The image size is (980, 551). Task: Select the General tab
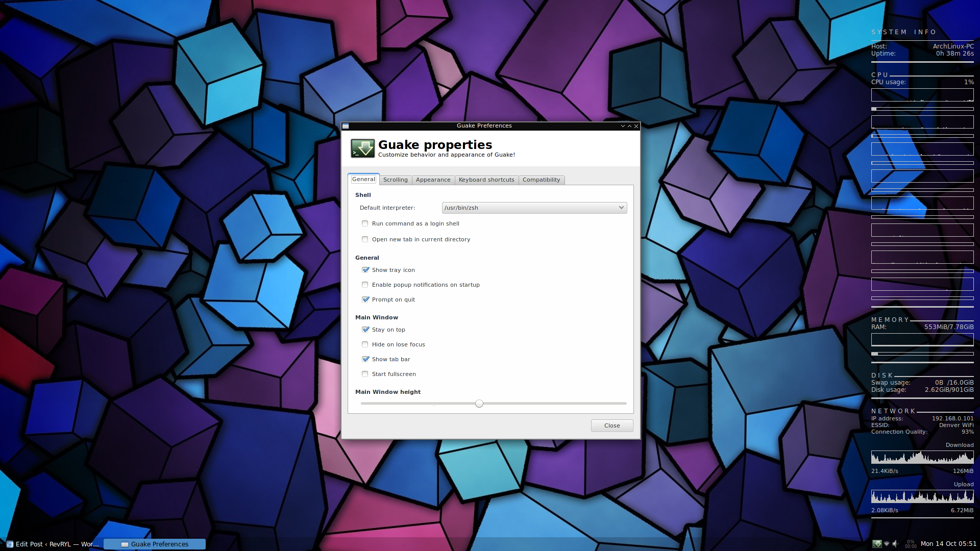click(363, 179)
